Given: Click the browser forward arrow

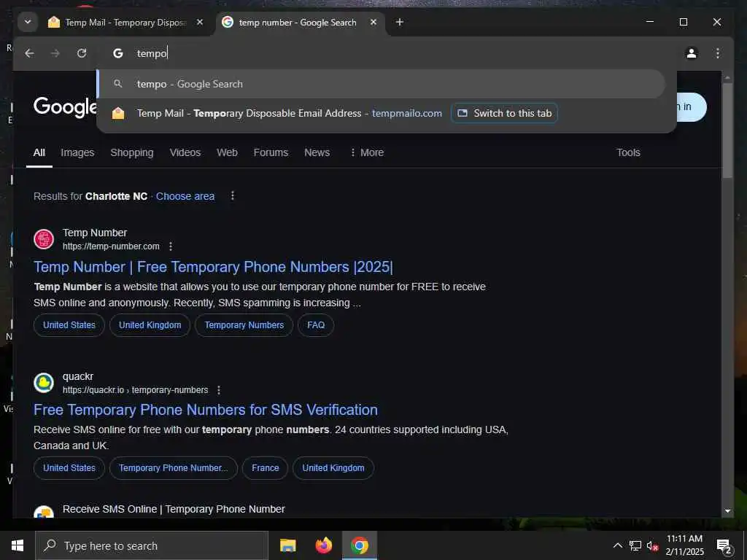Looking at the screenshot, I should pyautogui.click(x=55, y=53).
